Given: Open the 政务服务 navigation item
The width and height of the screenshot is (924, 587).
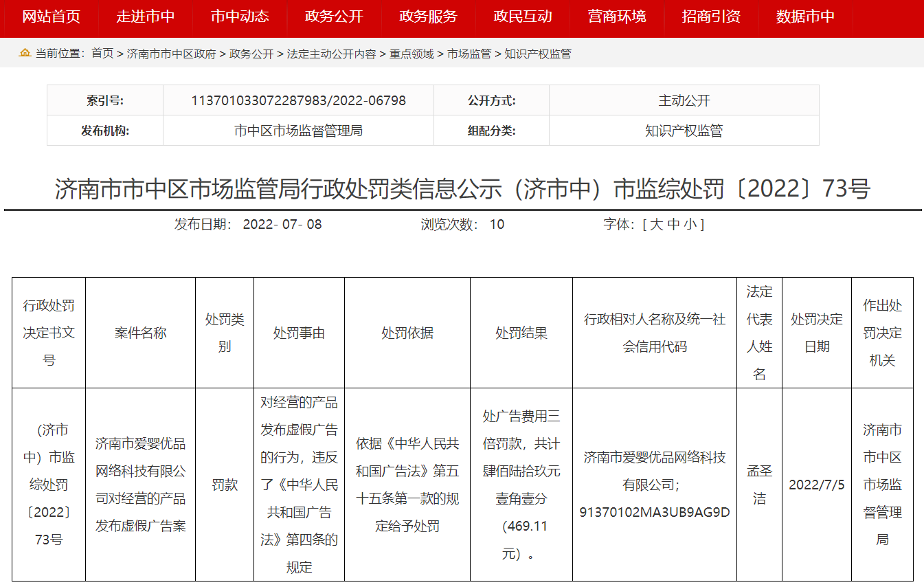Looking at the screenshot, I should (x=428, y=16).
